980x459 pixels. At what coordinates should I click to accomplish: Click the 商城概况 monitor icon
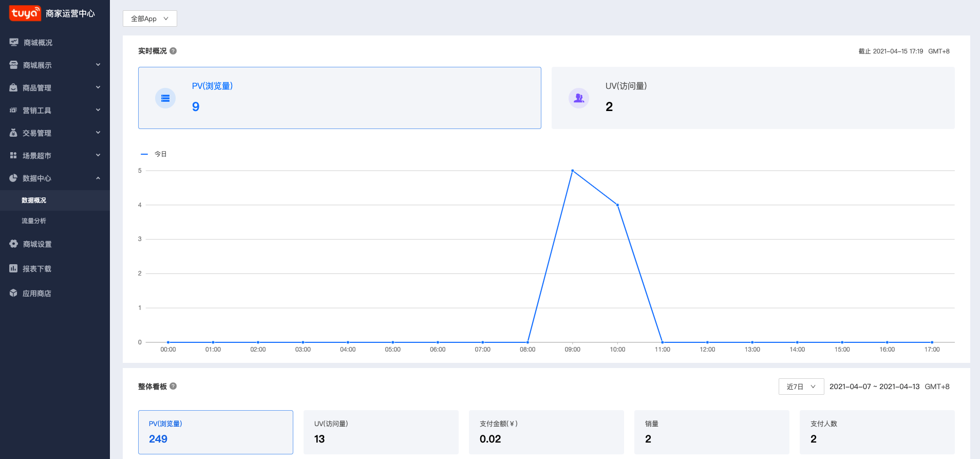[x=14, y=42]
